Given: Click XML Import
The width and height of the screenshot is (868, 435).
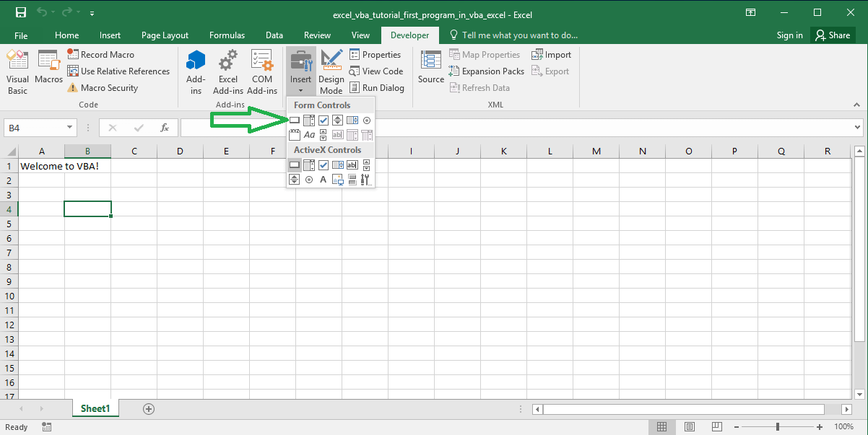Looking at the screenshot, I should click(x=552, y=54).
